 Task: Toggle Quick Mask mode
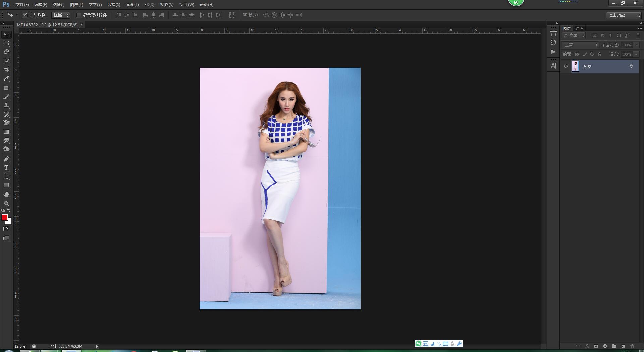[x=6, y=229]
